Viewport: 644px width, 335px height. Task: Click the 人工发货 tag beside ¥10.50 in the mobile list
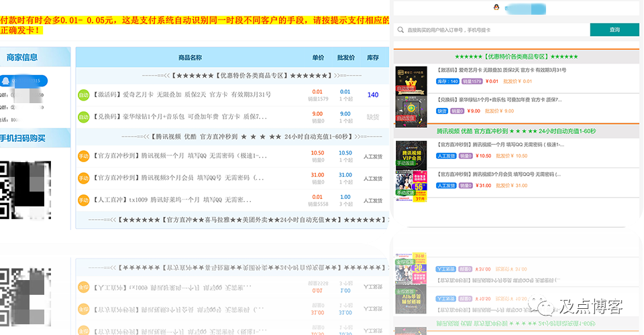pyautogui.click(x=446, y=156)
